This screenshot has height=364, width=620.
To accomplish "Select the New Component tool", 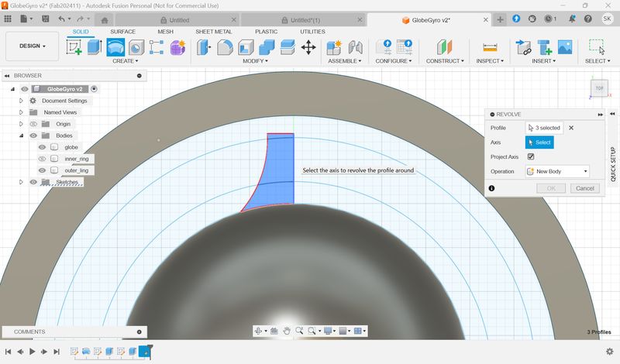I will [x=334, y=47].
